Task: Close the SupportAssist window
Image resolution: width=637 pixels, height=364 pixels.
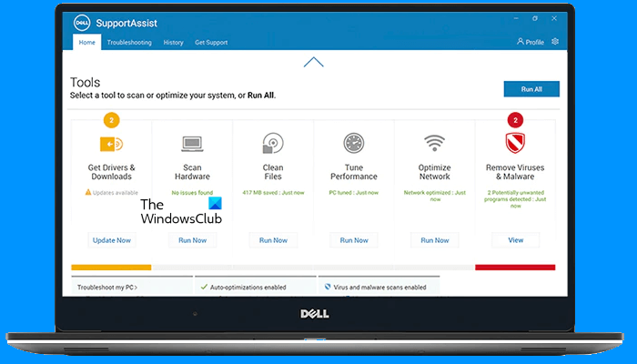Action: [x=554, y=18]
